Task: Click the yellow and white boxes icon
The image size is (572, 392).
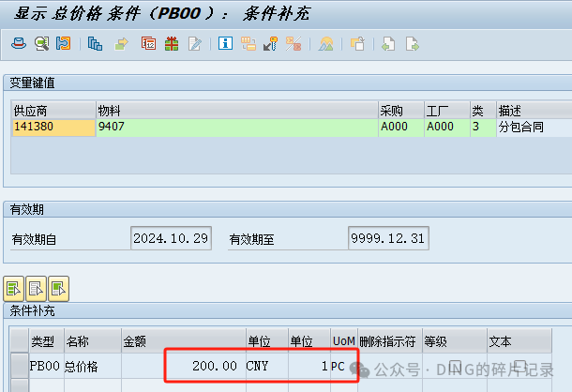Action: (x=357, y=44)
